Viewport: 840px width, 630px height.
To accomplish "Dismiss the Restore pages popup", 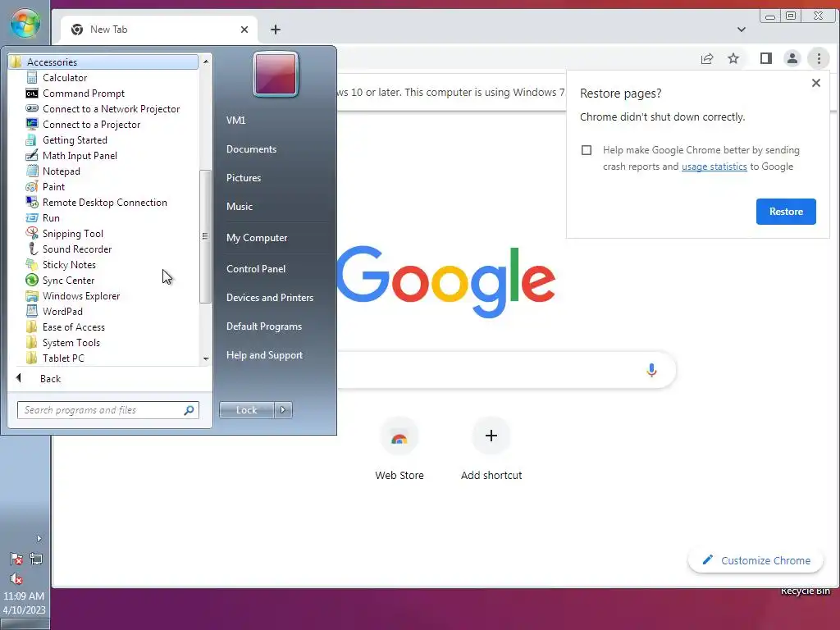I will coord(816,83).
